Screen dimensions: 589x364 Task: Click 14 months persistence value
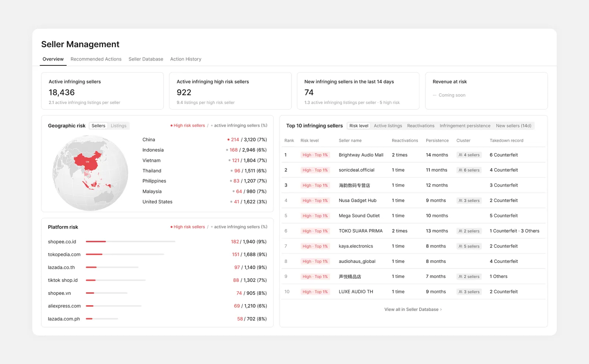tap(437, 155)
